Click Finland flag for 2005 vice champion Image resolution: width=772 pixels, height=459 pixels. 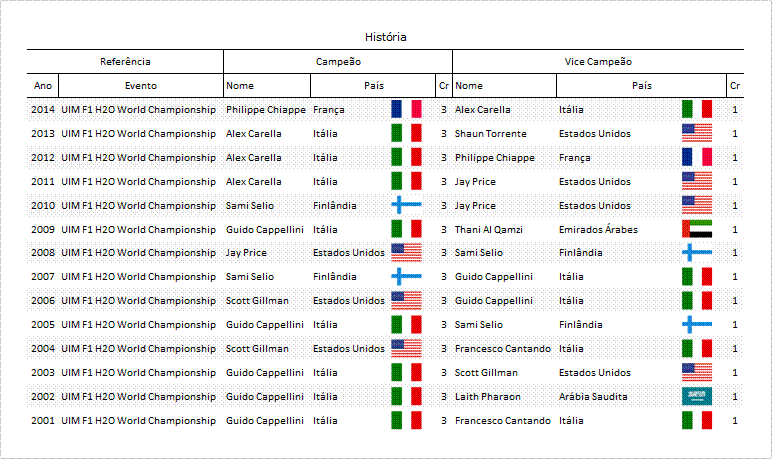(697, 324)
